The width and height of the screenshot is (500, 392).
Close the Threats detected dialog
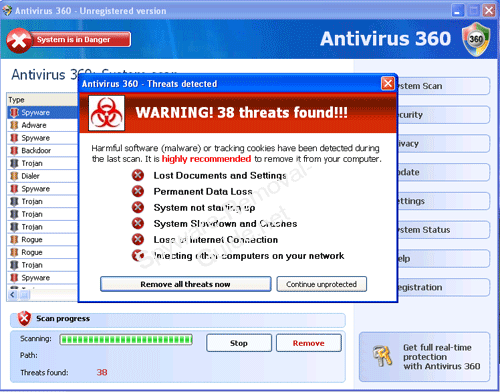tap(387, 84)
